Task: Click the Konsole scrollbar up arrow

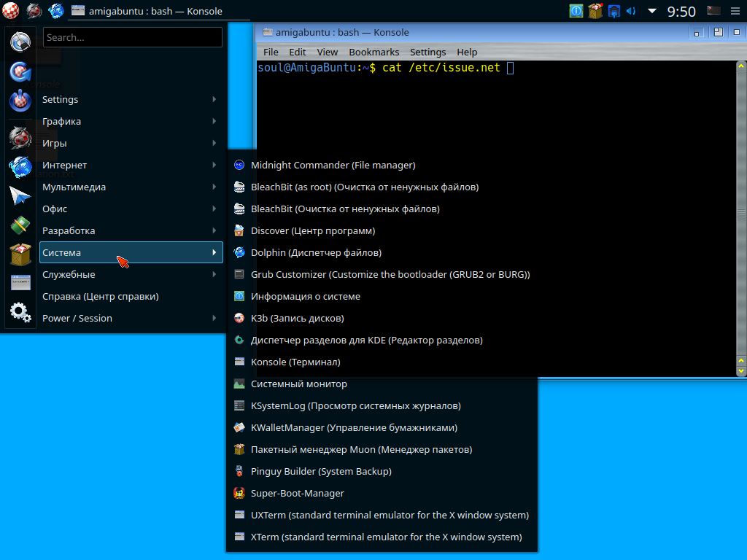Action: click(741, 66)
